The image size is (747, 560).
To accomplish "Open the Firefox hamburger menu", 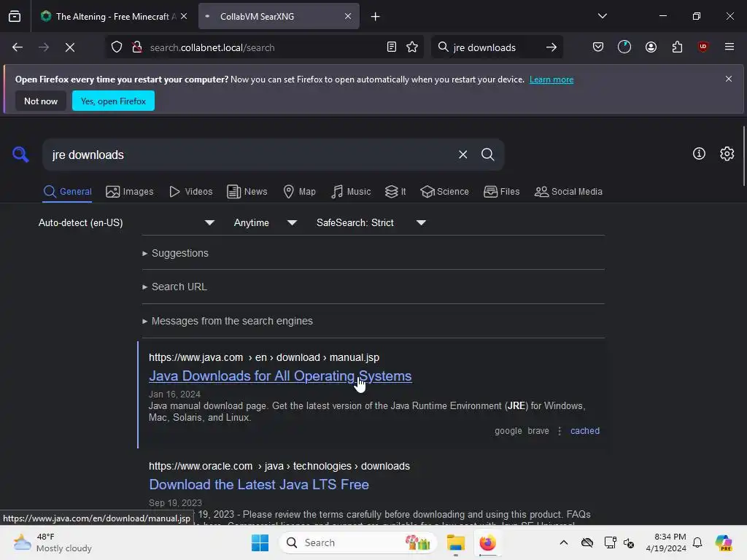I will pos(729,47).
